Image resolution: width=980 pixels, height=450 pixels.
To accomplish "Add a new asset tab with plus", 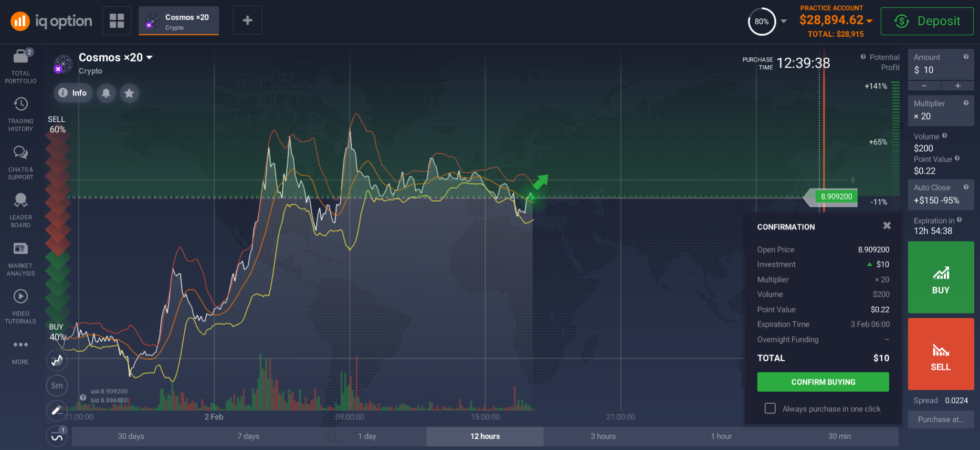I will 247,20.
